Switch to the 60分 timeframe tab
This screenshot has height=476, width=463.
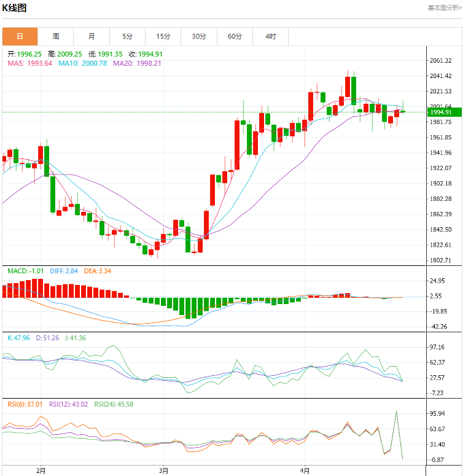235,36
